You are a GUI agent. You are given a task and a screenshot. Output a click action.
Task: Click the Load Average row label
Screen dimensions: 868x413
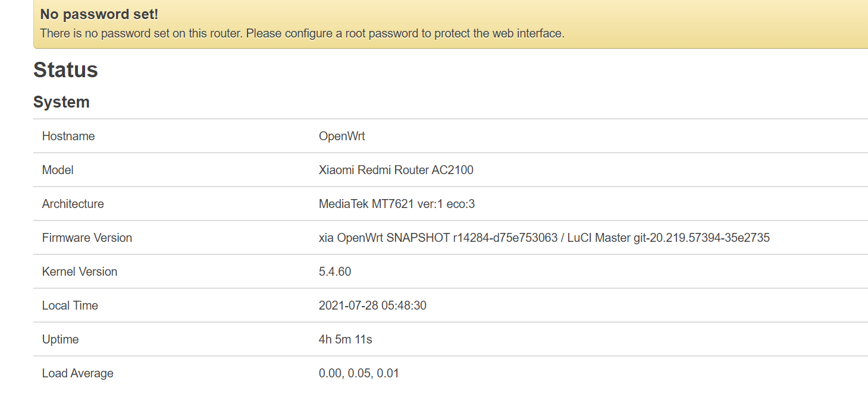[x=77, y=373]
